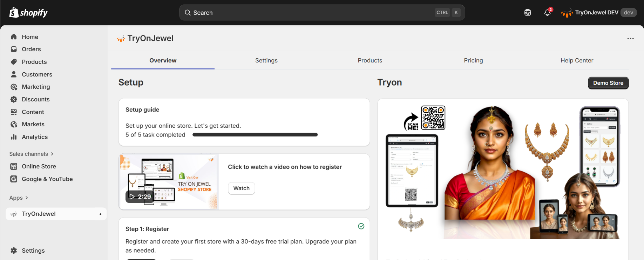Viewport: 644px width, 260px height.
Task: Switch to the Settings tab
Action: coord(266,60)
